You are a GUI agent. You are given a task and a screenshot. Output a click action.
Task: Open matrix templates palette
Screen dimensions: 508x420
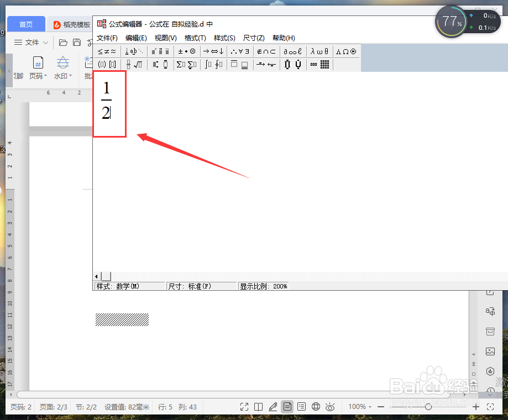320,65
